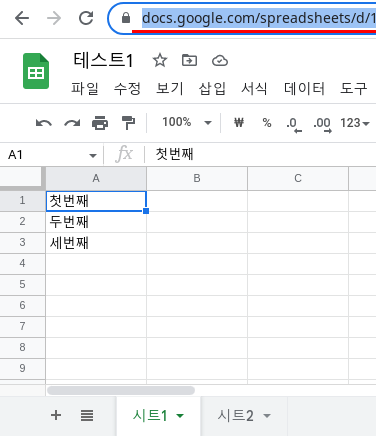Add a new sheet with plus icon
This screenshot has width=376, height=436.
56,415
